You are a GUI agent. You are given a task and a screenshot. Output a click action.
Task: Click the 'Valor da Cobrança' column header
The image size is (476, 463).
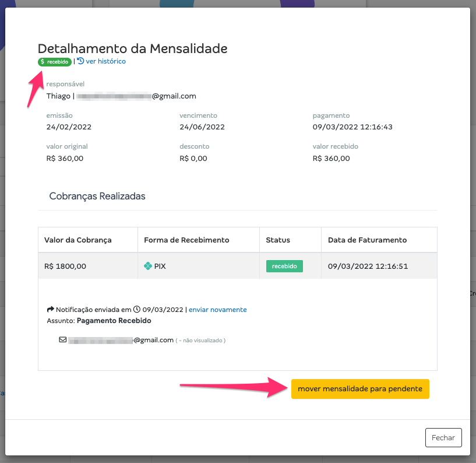click(x=77, y=240)
